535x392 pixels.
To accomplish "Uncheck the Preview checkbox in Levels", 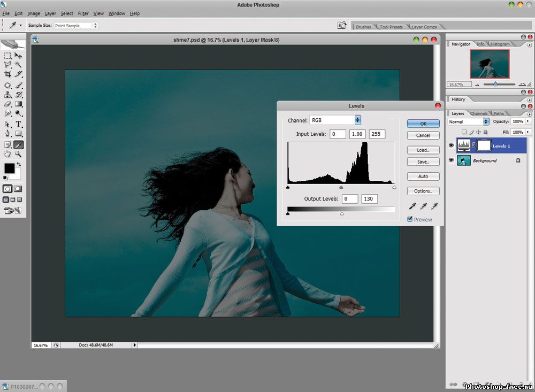I will [x=410, y=219].
